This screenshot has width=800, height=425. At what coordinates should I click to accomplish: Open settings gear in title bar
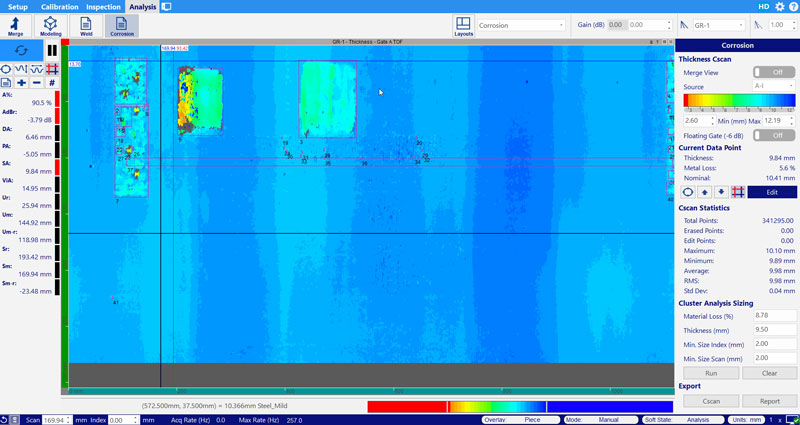coord(780,7)
